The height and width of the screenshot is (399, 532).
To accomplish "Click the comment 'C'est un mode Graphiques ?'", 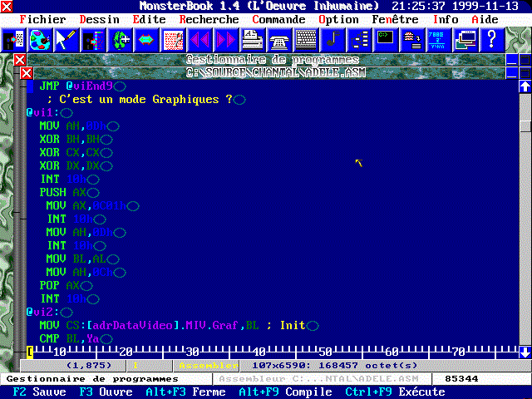I will [146, 100].
